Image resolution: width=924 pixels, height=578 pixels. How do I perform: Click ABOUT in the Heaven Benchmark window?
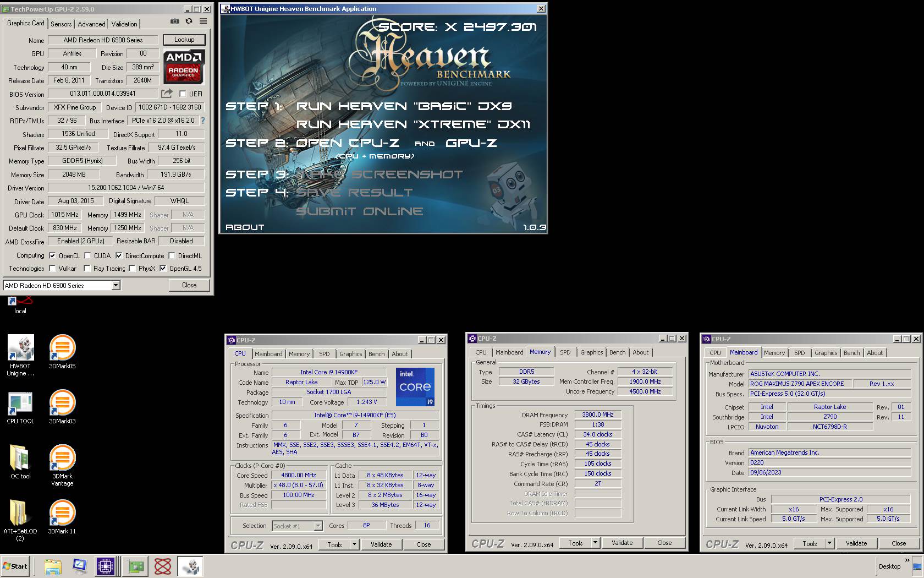click(x=245, y=227)
